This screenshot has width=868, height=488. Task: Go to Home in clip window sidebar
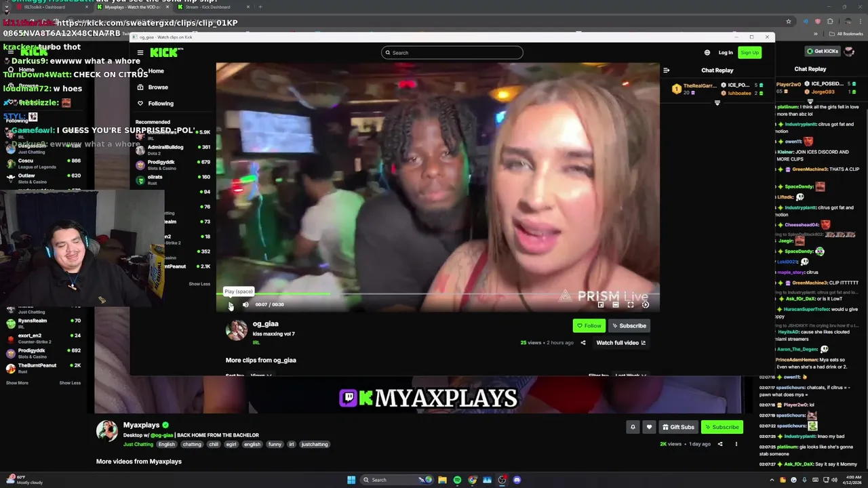[151, 71]
